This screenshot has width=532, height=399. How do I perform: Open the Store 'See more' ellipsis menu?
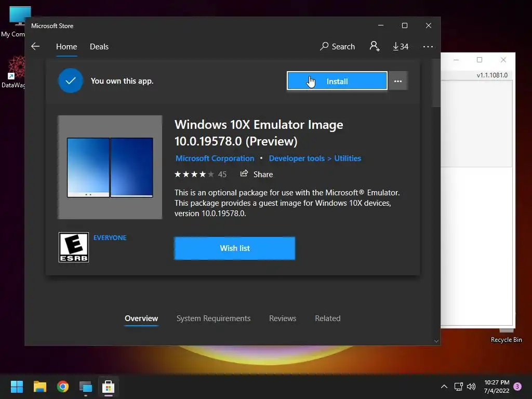428,46
